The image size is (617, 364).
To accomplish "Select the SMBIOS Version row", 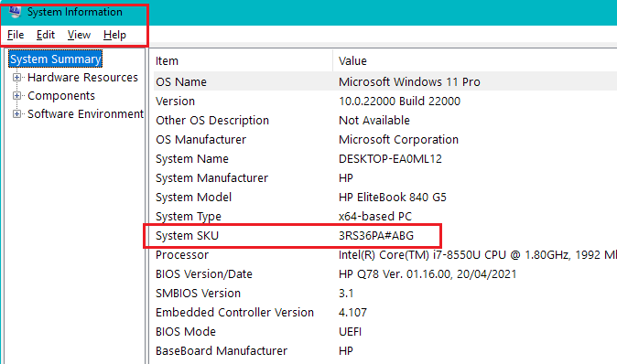I will 385,294.
